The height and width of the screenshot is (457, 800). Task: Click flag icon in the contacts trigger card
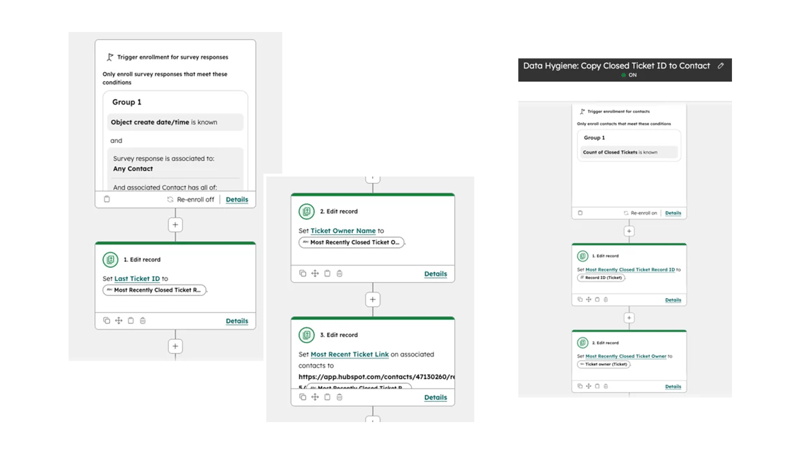(x=582, y=111)
